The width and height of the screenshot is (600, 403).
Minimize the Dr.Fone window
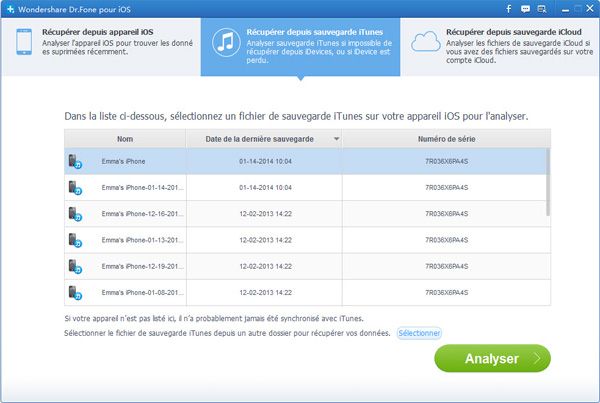(x=565, y=10)
